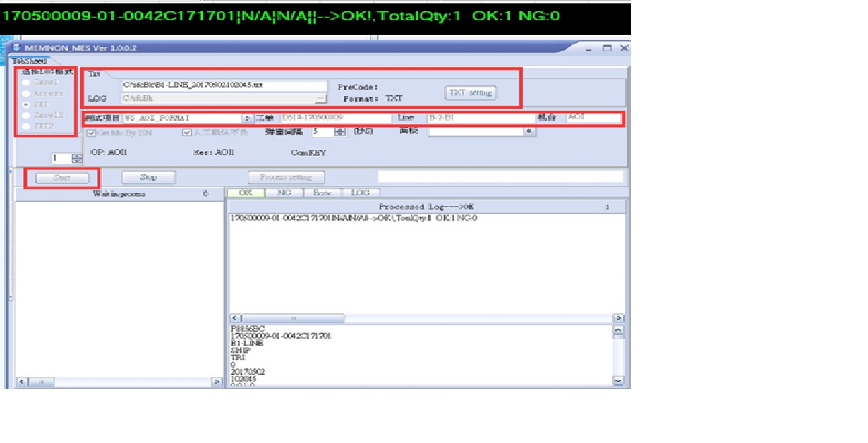
Task: Select the TXT2 log format radio button
Action: click(25, 126)
